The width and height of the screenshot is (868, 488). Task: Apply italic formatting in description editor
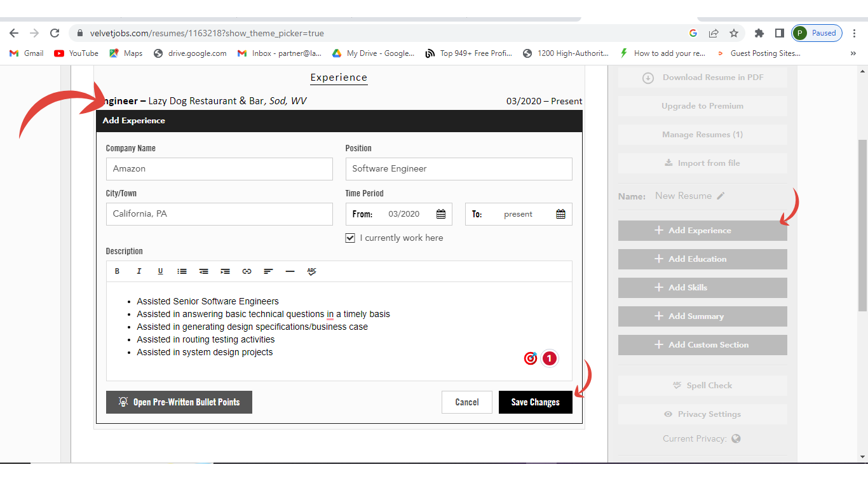point(139,271)
